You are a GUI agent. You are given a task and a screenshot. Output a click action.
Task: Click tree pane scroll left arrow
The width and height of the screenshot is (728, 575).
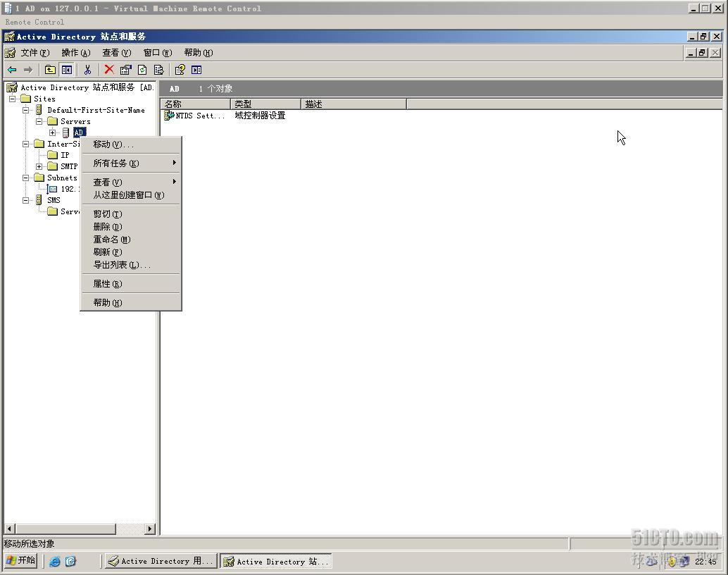9,529
